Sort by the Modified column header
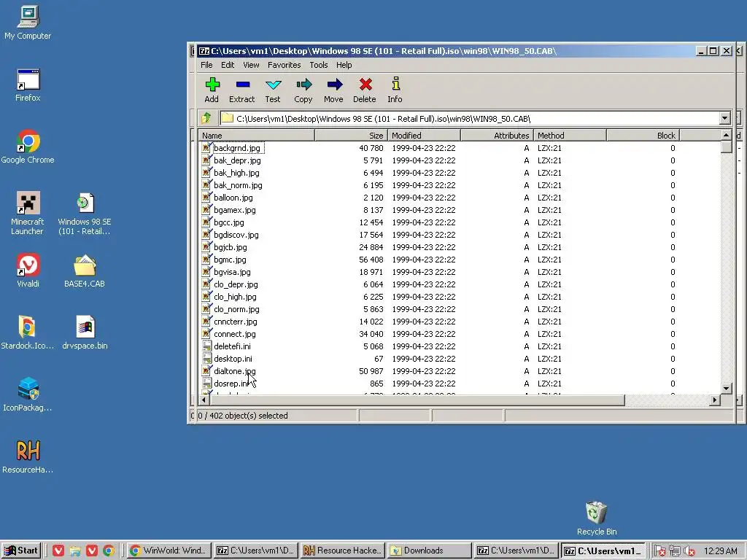The image size is (747, 560). 424,135
